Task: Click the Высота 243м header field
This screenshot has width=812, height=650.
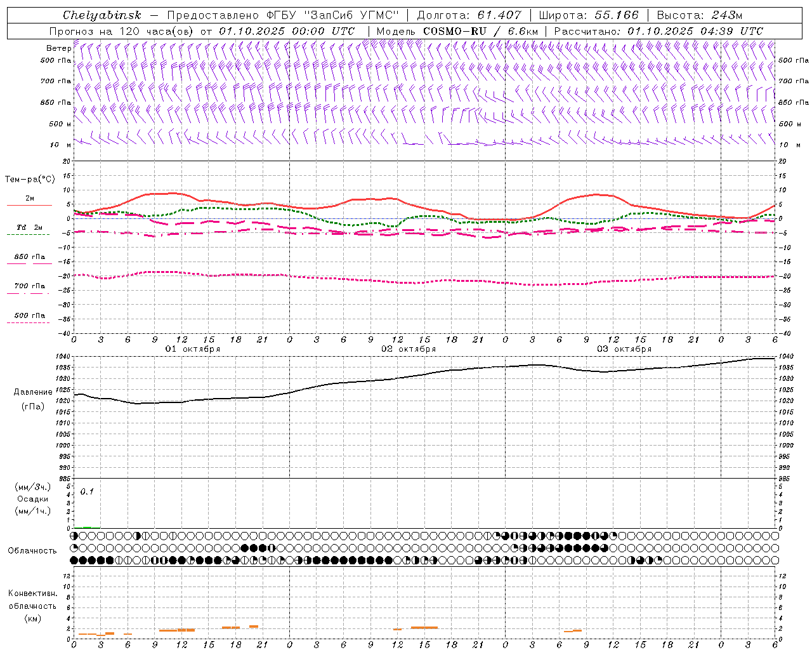Action: click(x=699, y=15)
